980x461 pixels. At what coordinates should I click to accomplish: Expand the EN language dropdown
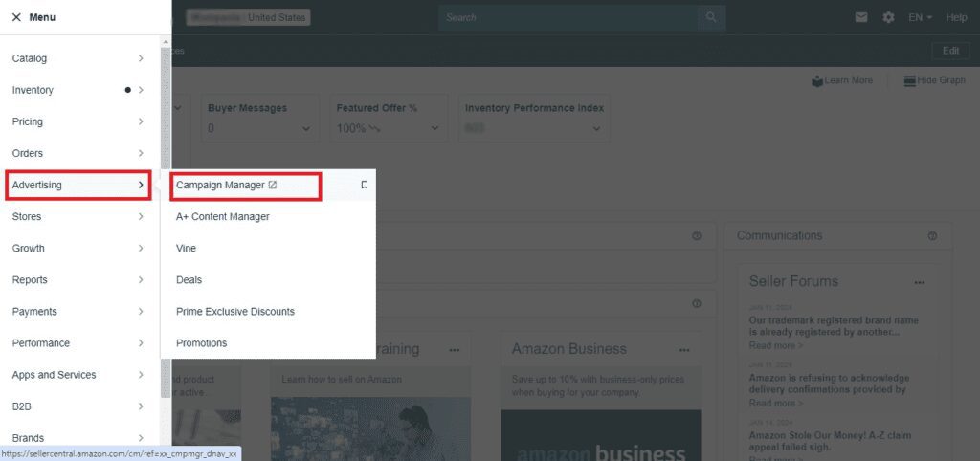pos(920,17)
